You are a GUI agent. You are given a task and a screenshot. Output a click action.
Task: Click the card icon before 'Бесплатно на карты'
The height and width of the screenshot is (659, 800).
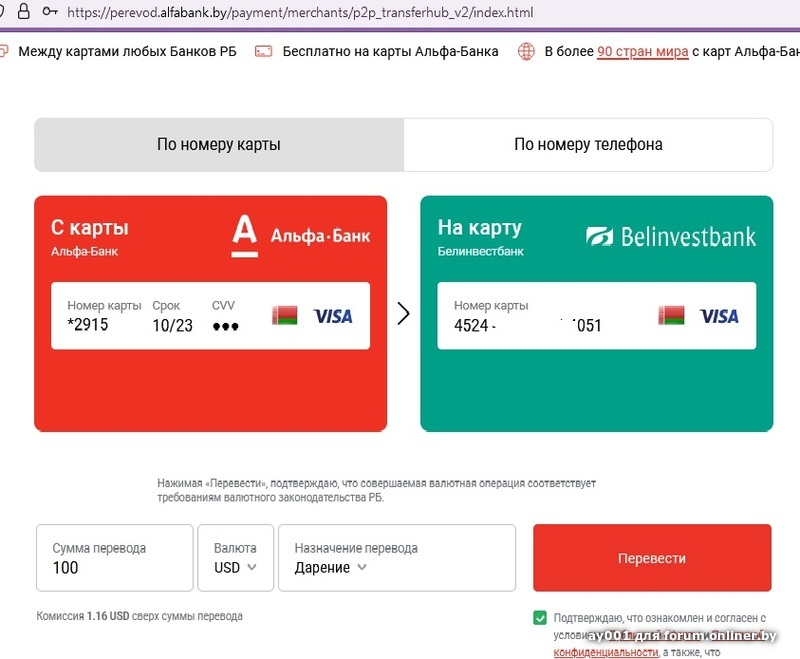pyautogui.click(x=263, y=51)
